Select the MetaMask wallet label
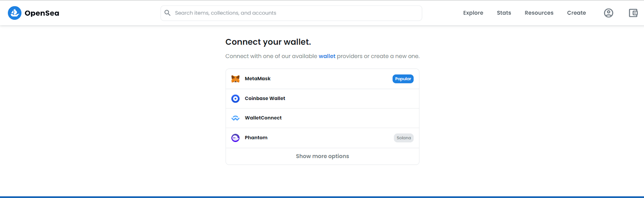This screenshot has width=644, height=198. tap(258, 79)
